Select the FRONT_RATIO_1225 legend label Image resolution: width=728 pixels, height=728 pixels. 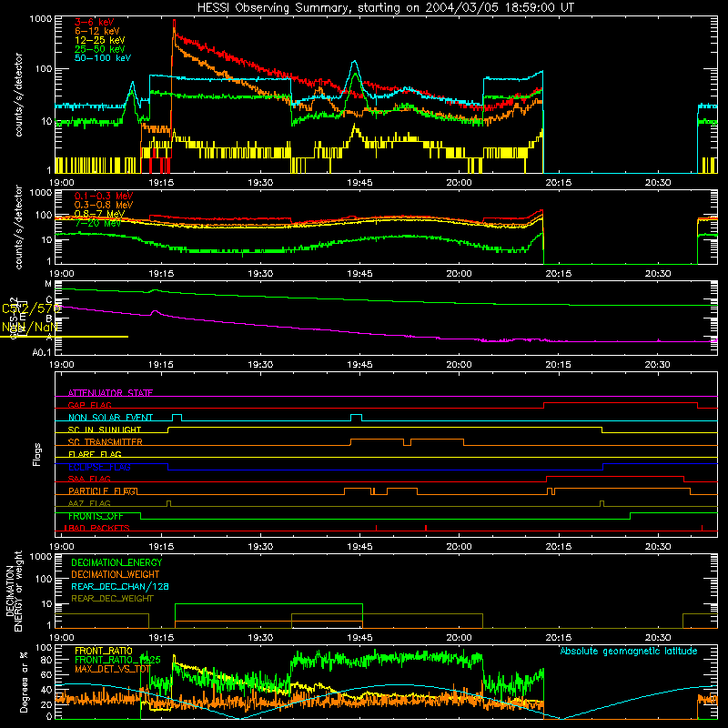coord(118,660)
